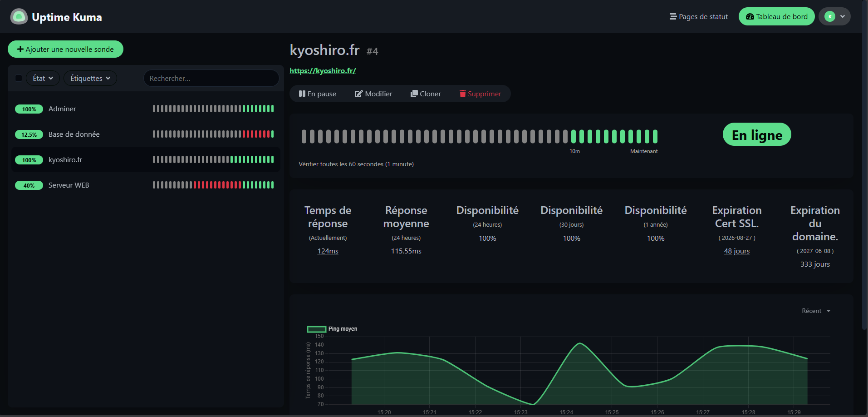Click the red trash icon beside Supprimer
This screenshot has height=417, width=868.
[463, 94]
